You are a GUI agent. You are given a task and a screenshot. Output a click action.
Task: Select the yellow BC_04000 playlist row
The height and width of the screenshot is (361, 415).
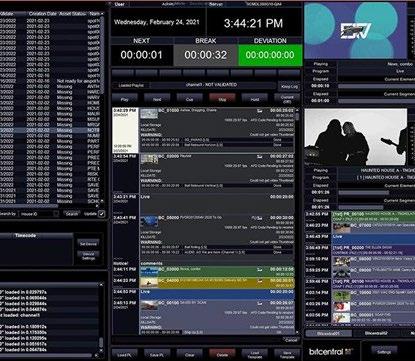click(x=217, y=283)
